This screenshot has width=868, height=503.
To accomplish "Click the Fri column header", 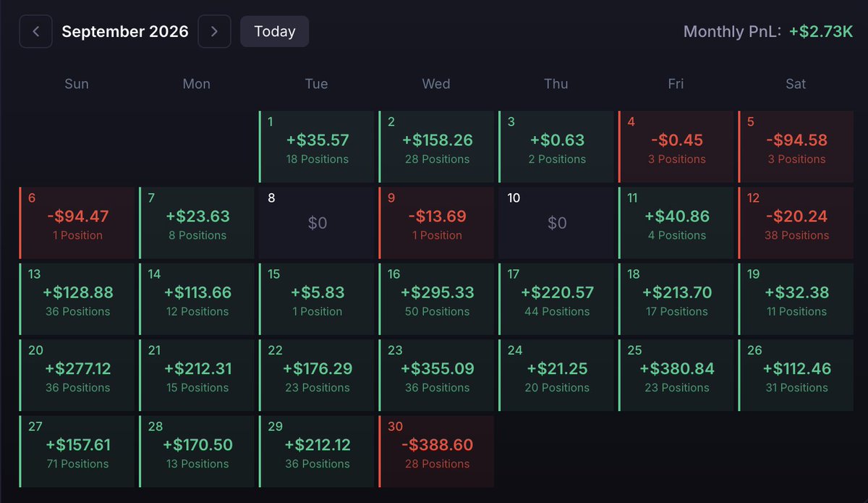I will pos(676,84).
